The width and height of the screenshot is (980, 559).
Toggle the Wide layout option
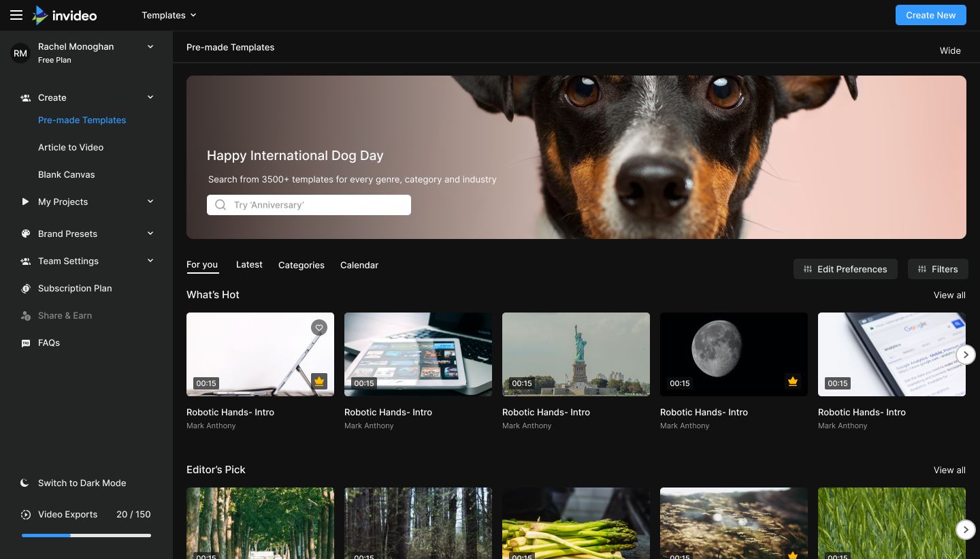[950, 50]
